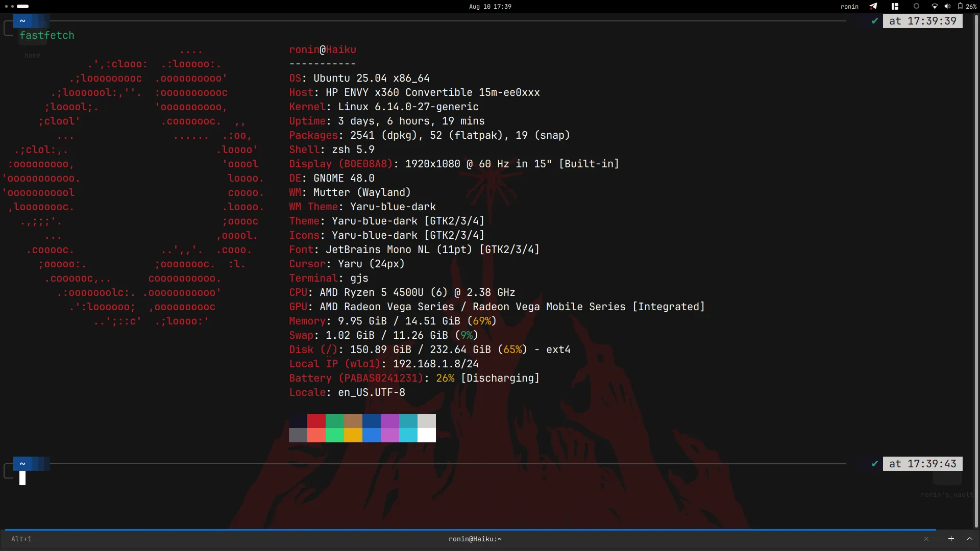980x551 pixels.
Task: Click the green checkmark beside 17:39:39
Action: (875, 21)
